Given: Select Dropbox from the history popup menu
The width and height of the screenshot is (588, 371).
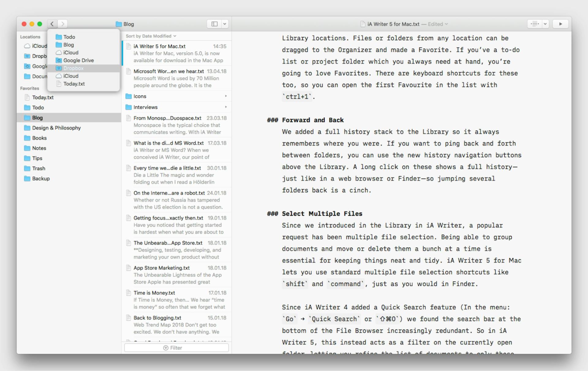Looking at the screenshot, I should 73,68.
